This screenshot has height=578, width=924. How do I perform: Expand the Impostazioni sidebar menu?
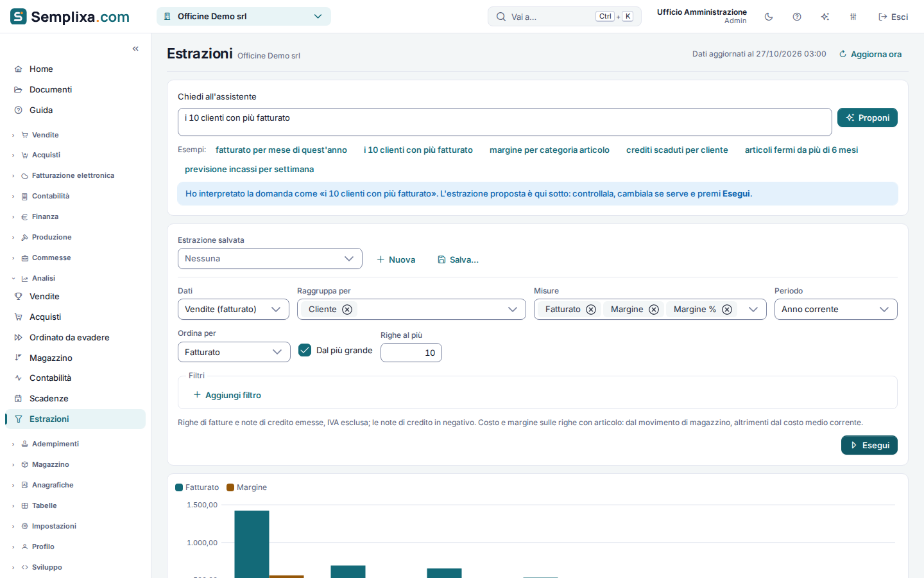click(75, 526)
